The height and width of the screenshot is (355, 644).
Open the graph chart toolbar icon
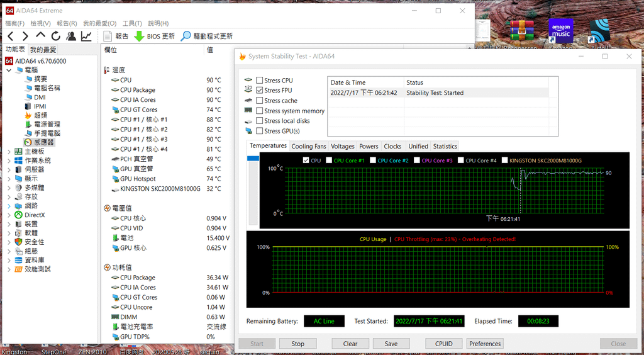(86, 36)
